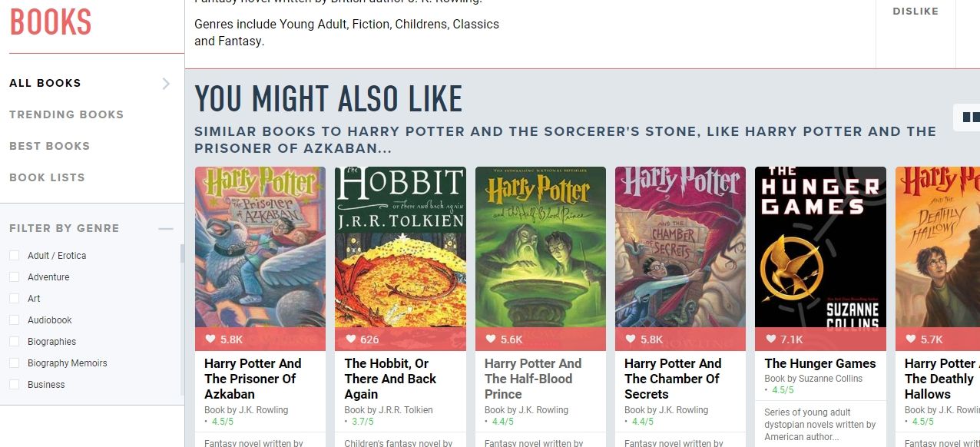Expand All Books chevron arrow

pos(166,84)
